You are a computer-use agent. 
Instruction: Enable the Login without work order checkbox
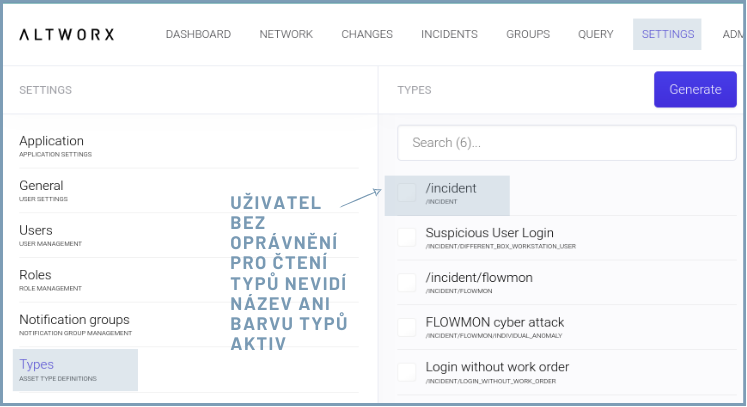click(x=407, y=372)
